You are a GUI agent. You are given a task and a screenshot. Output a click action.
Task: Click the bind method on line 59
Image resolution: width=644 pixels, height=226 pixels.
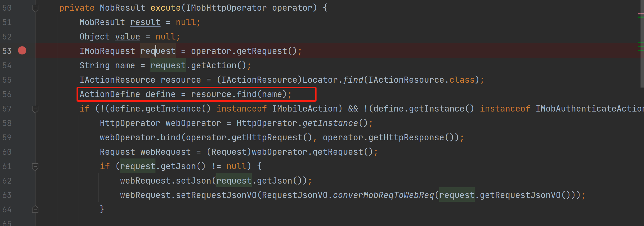point(170,137)
